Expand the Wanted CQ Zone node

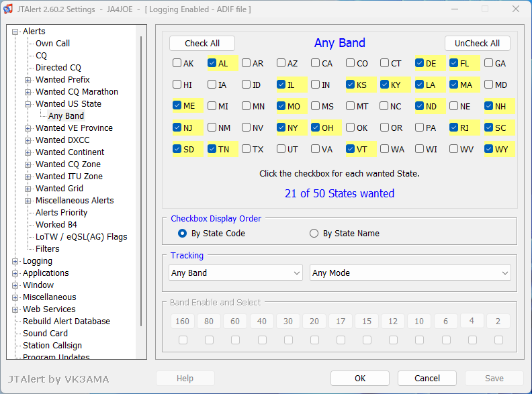coord(28,164)
